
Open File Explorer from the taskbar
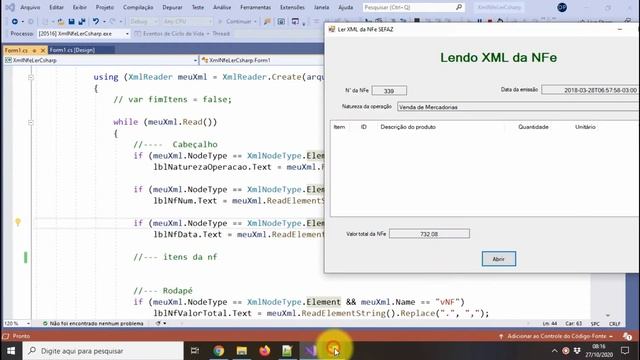[x=242, y=351]
